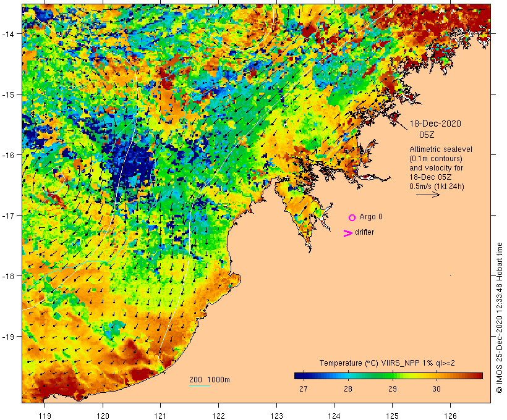Click the '(0.1m contours)' text
507x420 pixels.
(x=436, y=159)
